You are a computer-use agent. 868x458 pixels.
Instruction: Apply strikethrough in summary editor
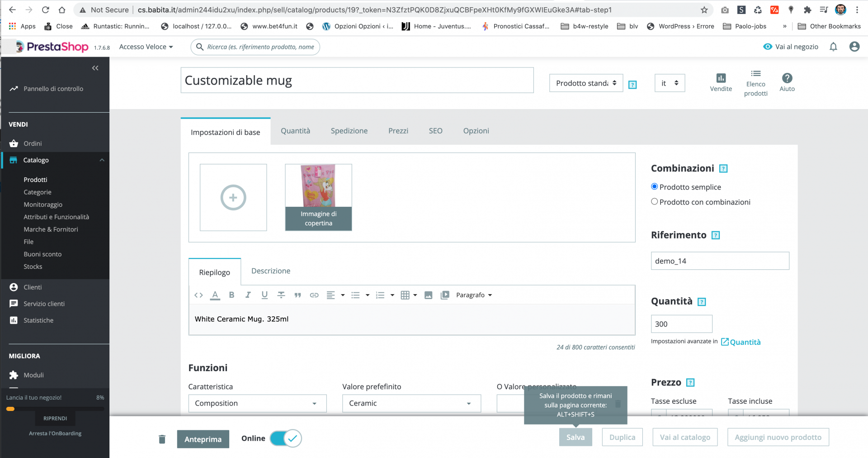coord(281,295)
